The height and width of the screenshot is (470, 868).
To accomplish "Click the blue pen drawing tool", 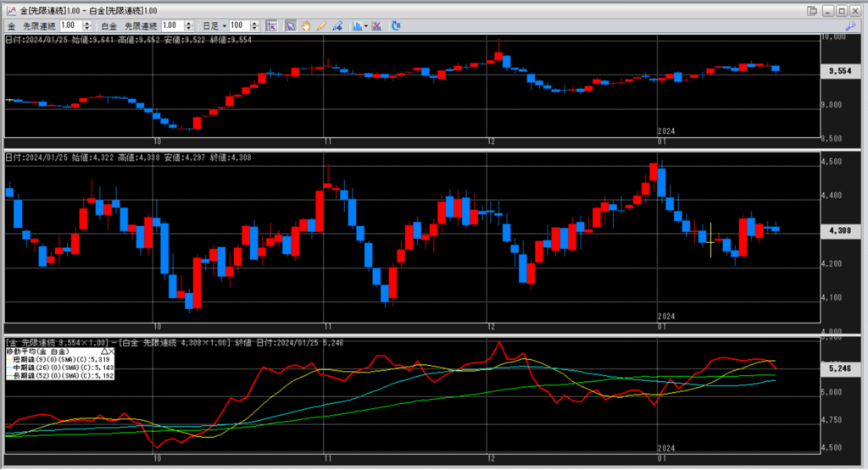I will pos(337,26).
